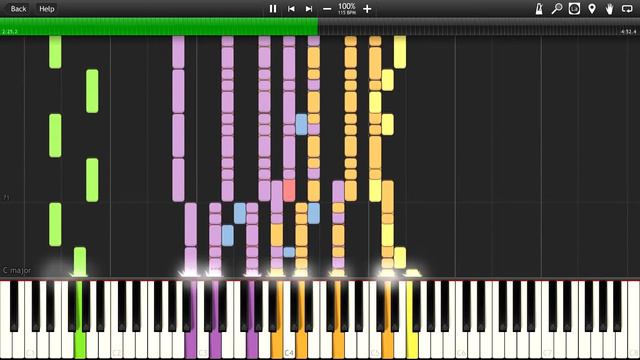Toggle the metronome icon

(x=539, y=9)
